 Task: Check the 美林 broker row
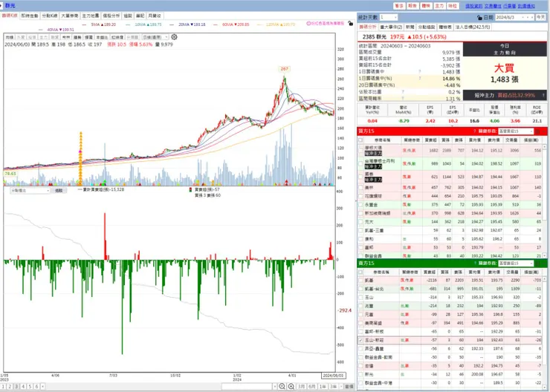point(360,187)
